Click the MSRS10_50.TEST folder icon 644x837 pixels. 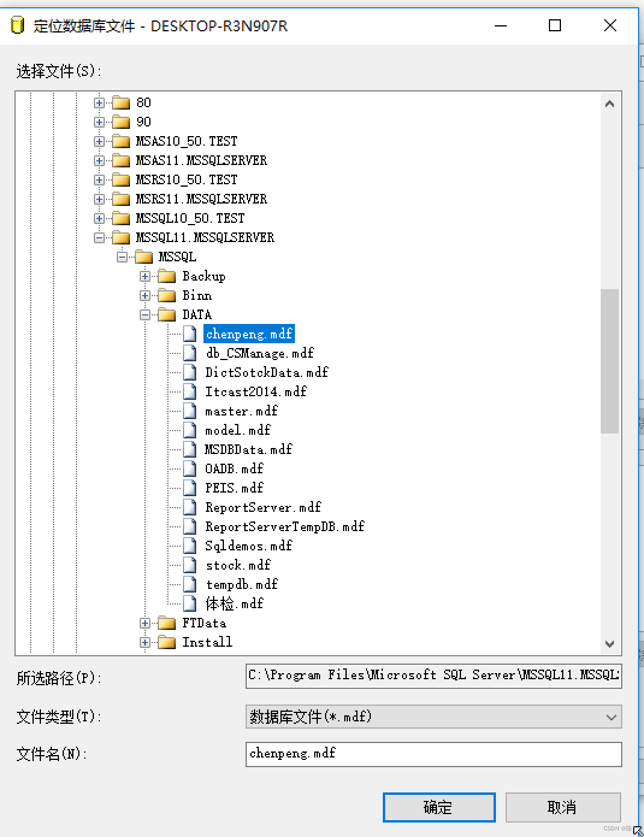point(121,180)
